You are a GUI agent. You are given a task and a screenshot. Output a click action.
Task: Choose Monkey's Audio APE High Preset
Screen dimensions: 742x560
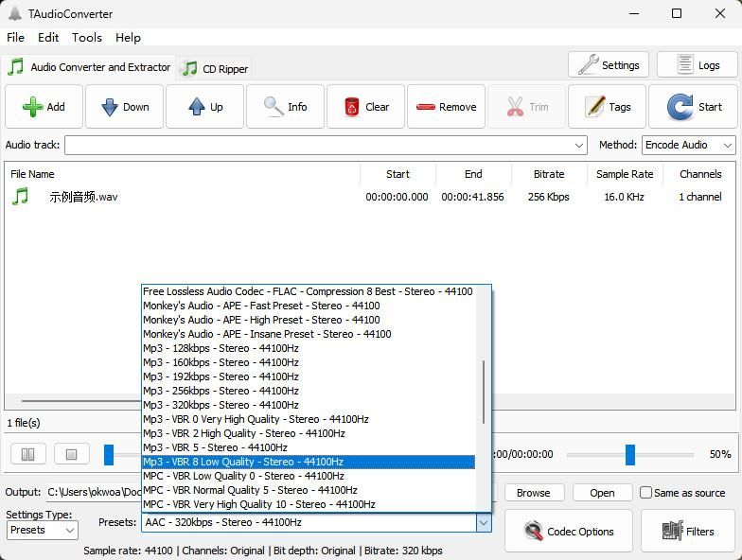(x=309, y=320)
